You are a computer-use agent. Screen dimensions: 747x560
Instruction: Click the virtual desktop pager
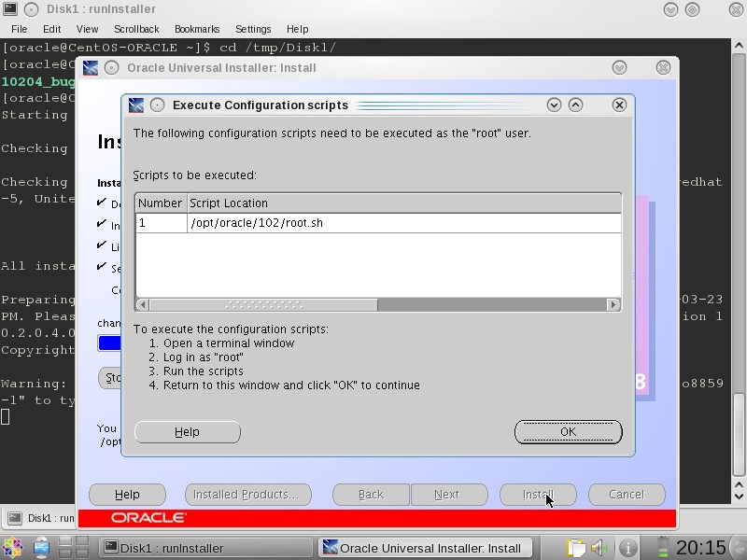click(x=74, y=548)
